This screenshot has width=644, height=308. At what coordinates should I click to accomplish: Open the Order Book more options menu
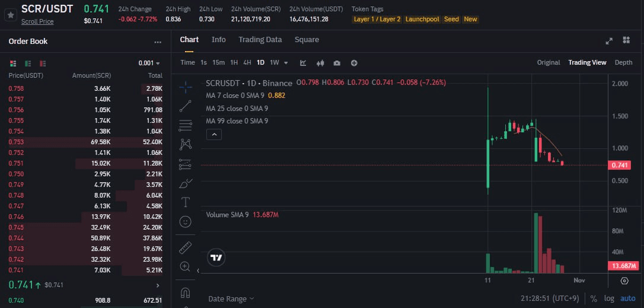pyautogui.click(x=158, y=42)
